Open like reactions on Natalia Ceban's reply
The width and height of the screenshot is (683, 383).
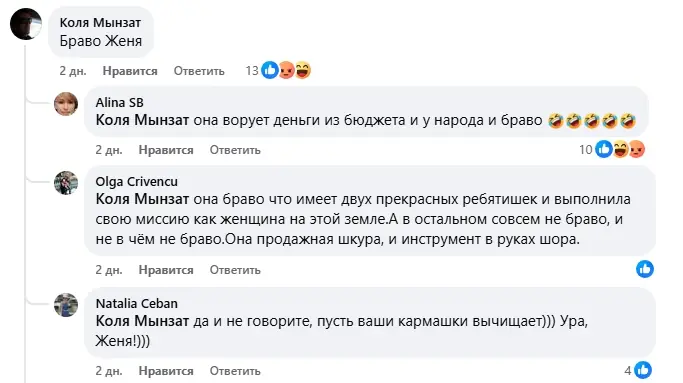coord(643,370)
